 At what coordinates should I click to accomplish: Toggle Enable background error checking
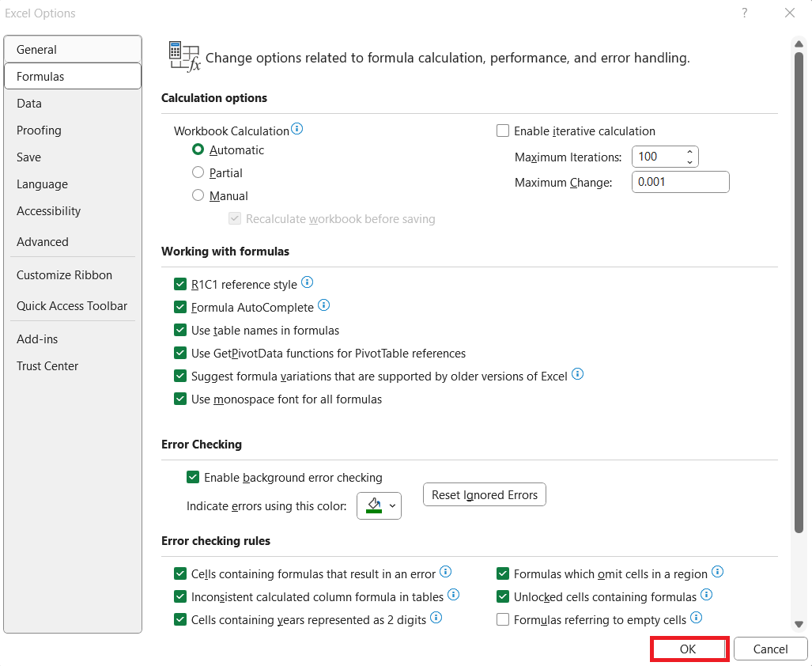tap(193, 477)
